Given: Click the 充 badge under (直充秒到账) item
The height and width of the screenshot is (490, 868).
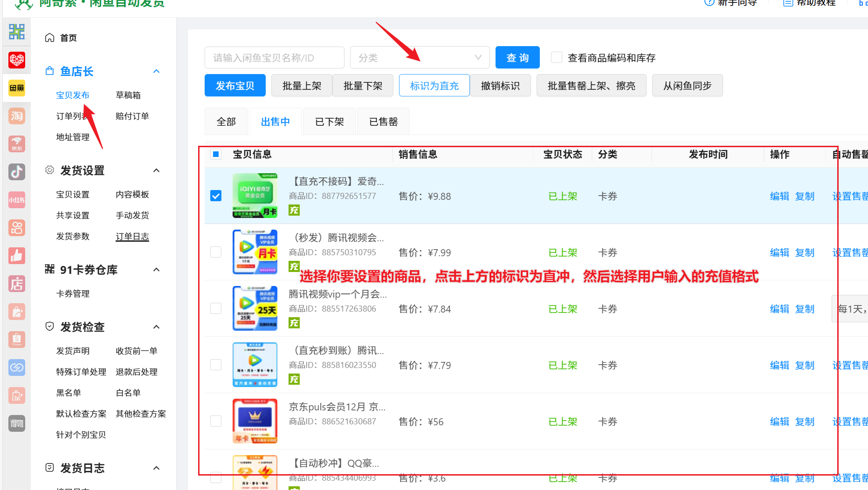Looking at the screenshot, I should pyautogui.click(x=294, y=379).
